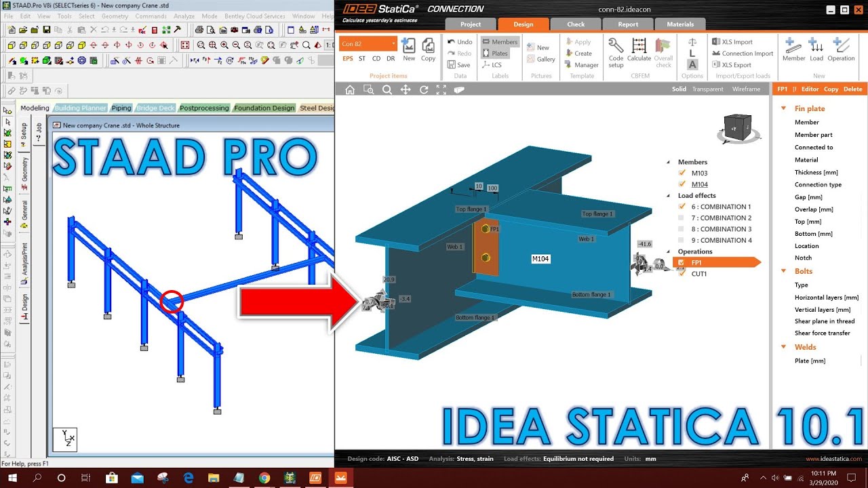
Task: Add a new Member with the Member icon
Action: coord(792,47)
